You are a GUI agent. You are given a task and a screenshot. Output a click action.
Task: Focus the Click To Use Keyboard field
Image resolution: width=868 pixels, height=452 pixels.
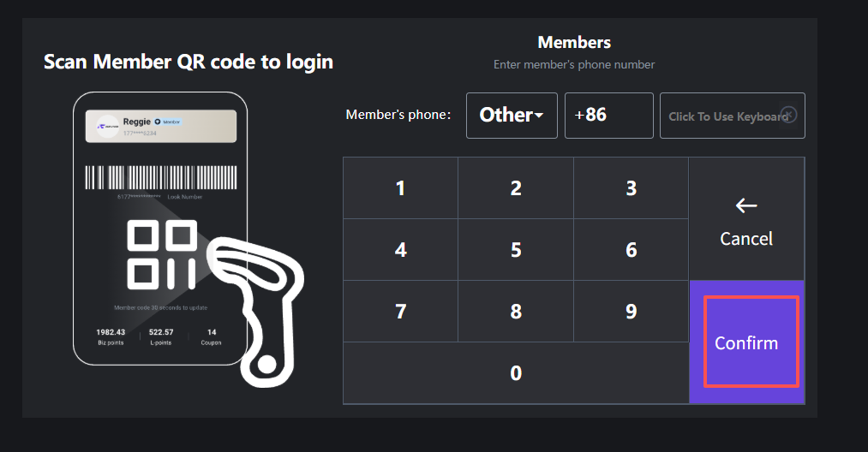click(x=724, y=116)
